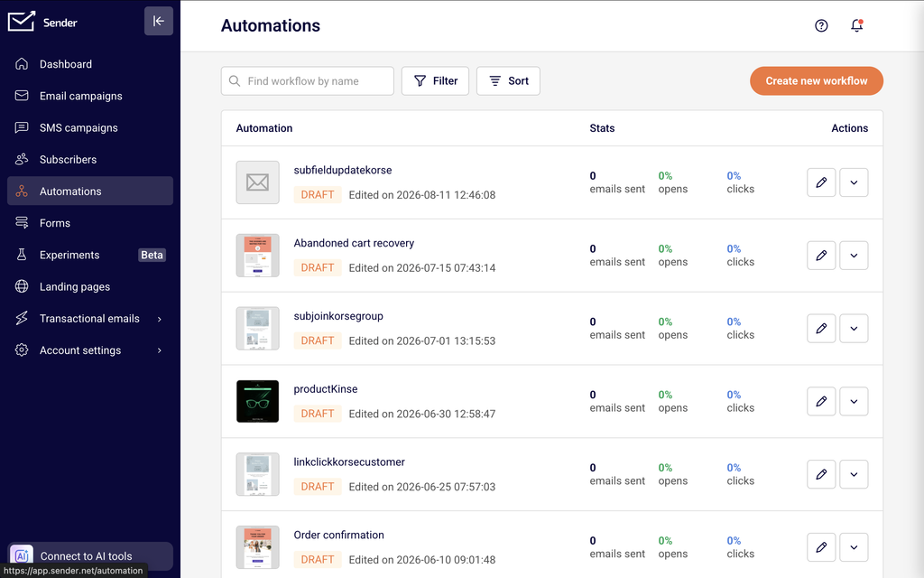Image resolution: width=924 pixels, height=578 pixels.
Task: Click the AI tools icon
Action: point(22,555)
